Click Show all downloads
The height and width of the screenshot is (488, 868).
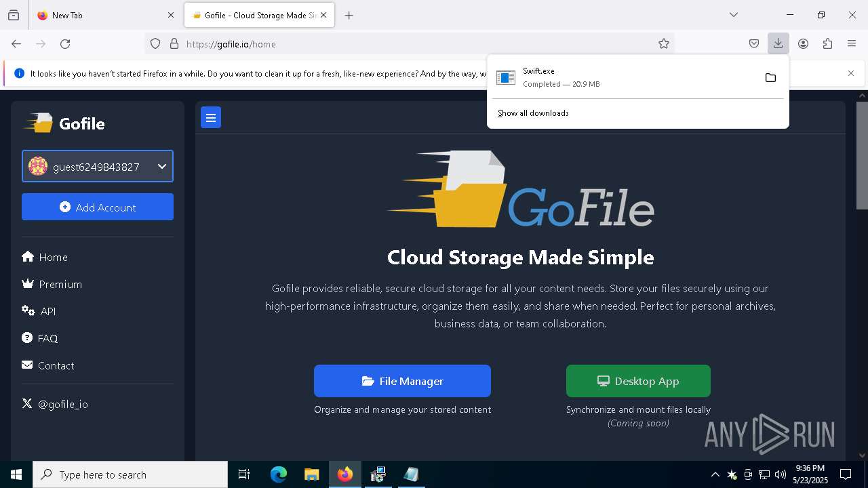pyautogui.click(x=533, y=113)
